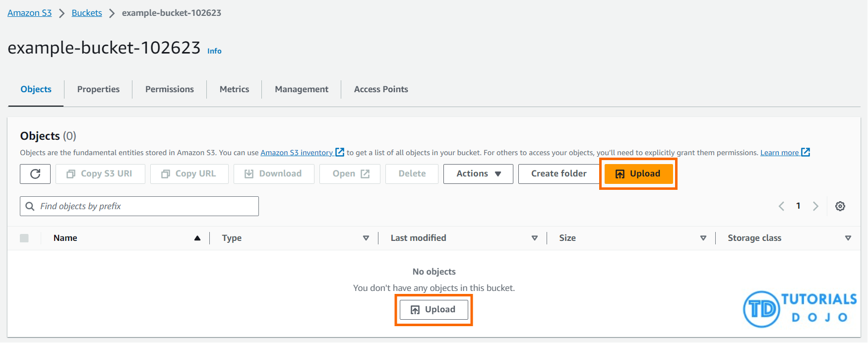This screenshot has width=868, height=343.
Task: Expand the Actions dropdown menu
Action: click(x=478, y=174)
